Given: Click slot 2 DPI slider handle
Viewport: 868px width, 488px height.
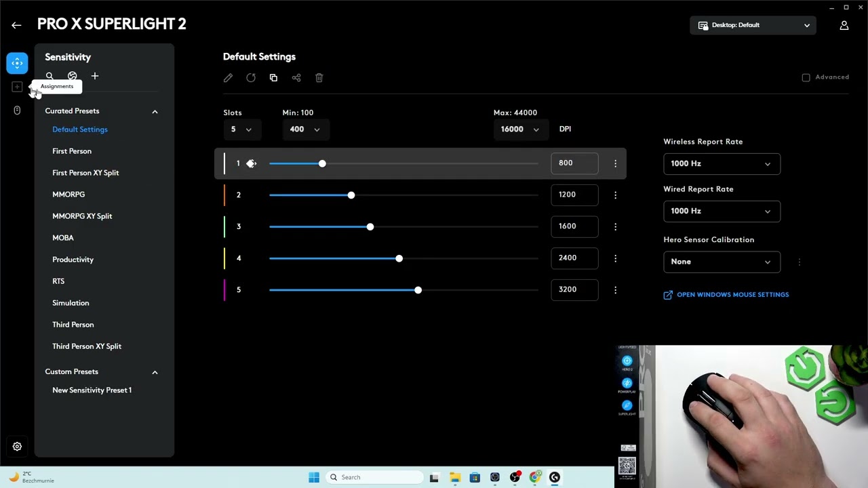Looking at the screenshot, I should click(351, 195).
